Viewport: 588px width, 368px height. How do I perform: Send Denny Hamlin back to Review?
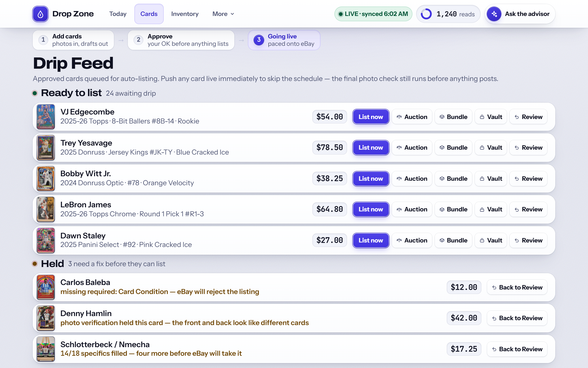[x=517, y=318]
